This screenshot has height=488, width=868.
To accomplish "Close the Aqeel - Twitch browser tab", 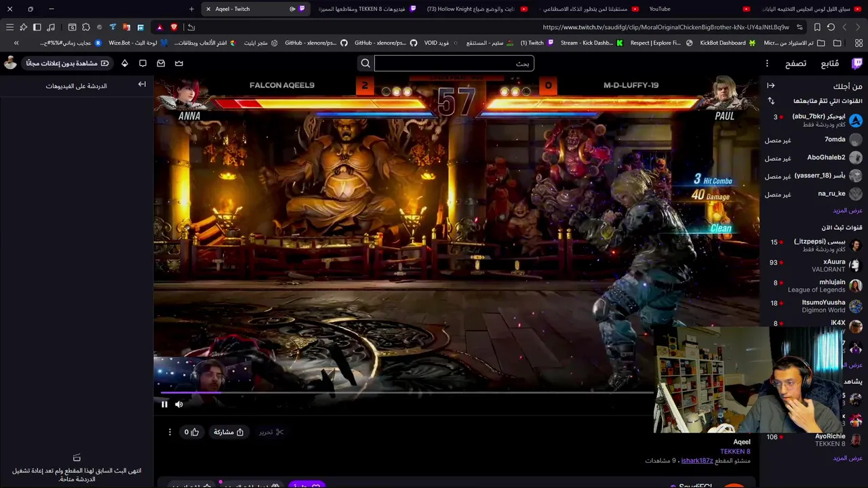I will (x=208, y=9).
